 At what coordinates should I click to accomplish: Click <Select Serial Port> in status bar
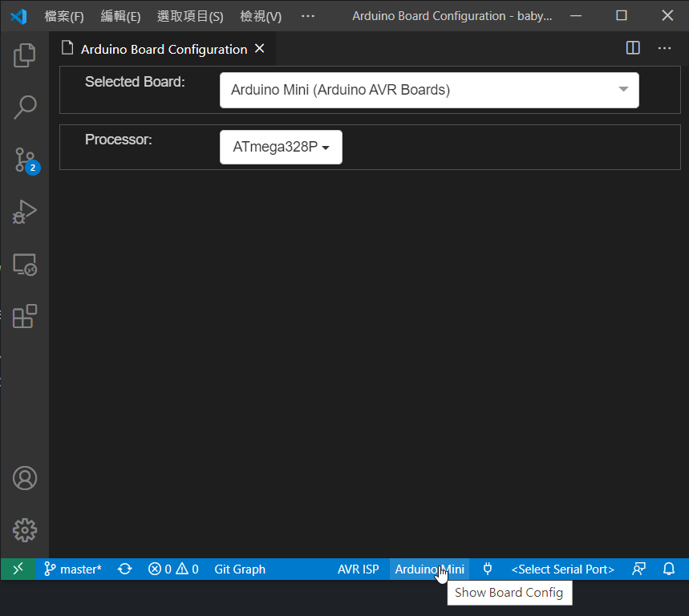click(563, 569)
